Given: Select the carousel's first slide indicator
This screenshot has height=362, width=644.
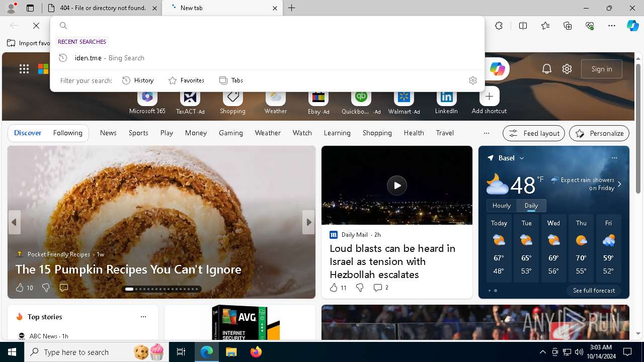Looking at the screenshot, I should 129,289.
